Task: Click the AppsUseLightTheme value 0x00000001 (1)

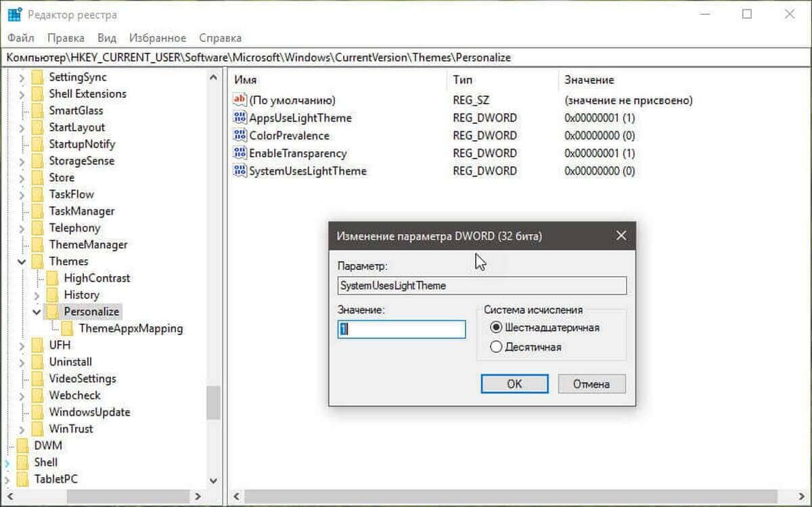Action: point(600,118)
